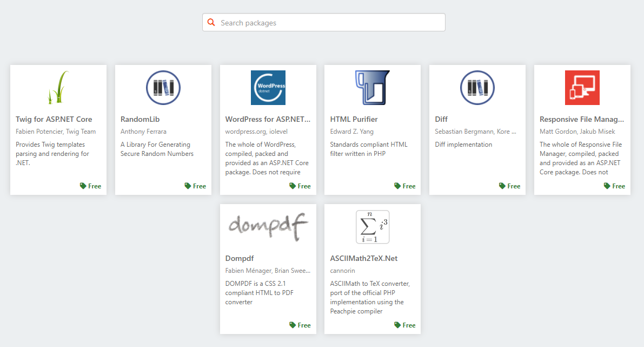This screenshot has width=644, height=347.
Task: Click the Diff package books icon
Action: click(x=477, y=88)
